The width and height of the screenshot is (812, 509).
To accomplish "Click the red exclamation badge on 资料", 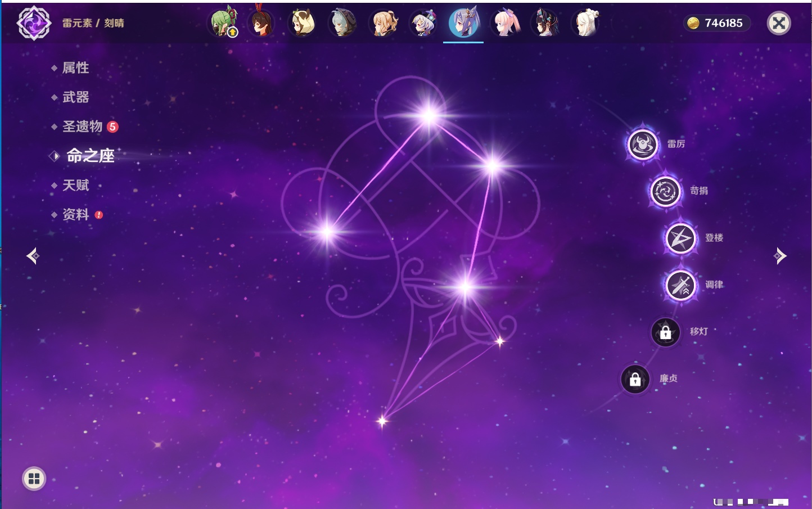I will pos(99,215).
